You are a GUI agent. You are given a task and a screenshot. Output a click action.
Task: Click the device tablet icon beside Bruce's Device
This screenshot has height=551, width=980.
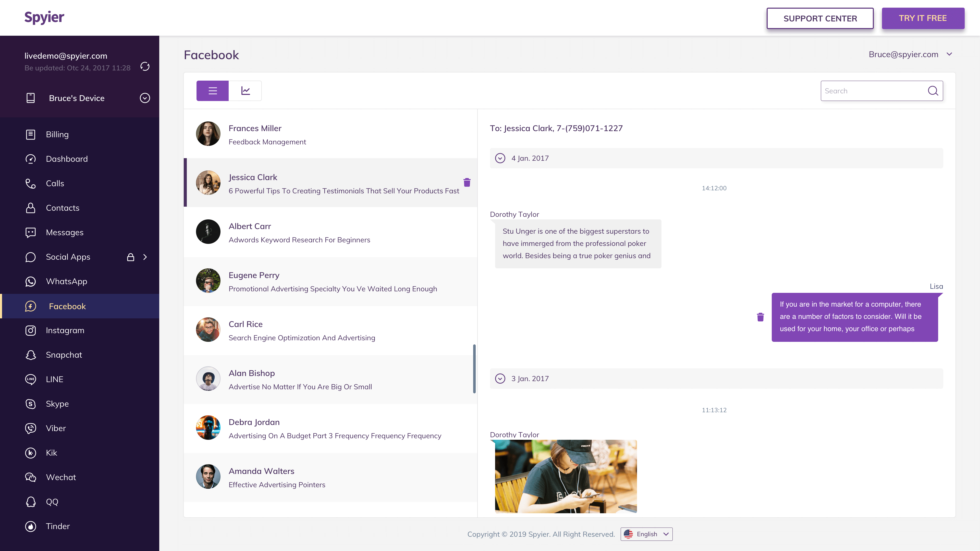pyautogui.click(x=30, y=98)
